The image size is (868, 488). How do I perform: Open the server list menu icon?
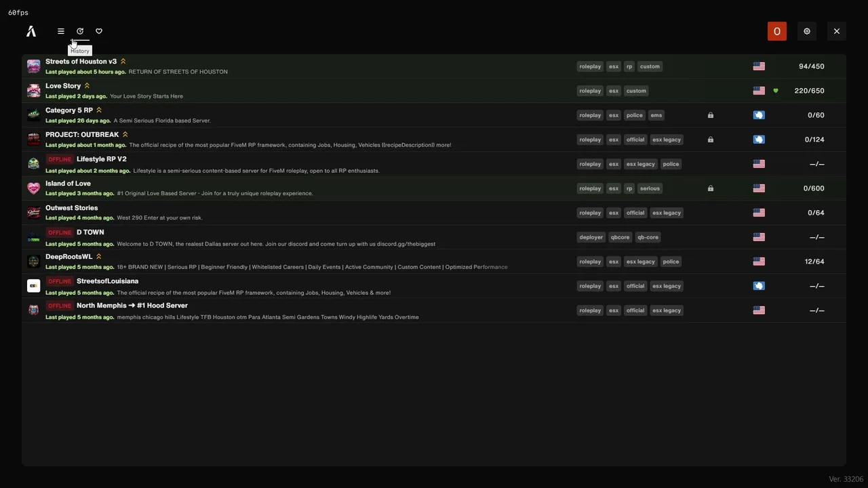click(x=61, y=31)
